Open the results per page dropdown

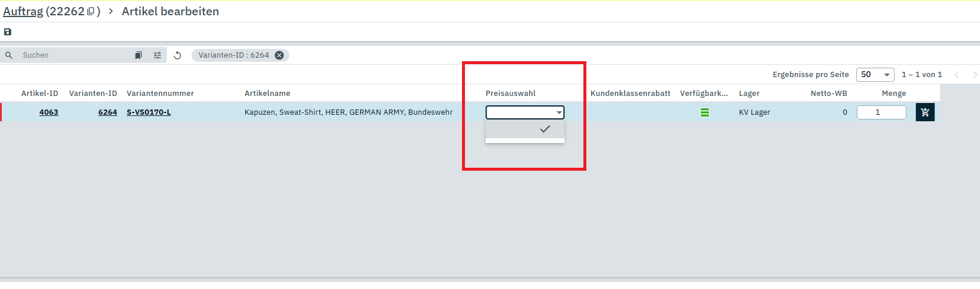coord(875,75)
